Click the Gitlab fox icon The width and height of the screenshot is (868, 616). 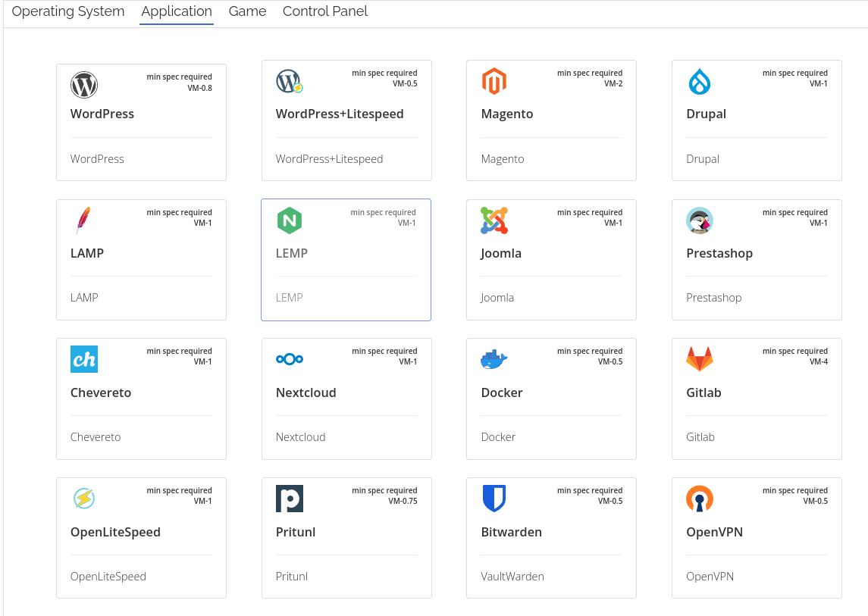(699, 359)
